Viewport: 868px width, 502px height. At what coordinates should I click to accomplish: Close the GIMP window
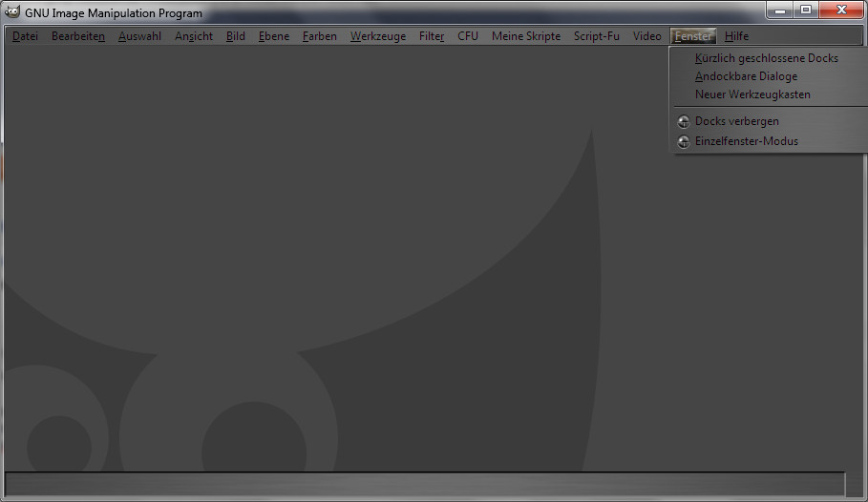click(x=841, y=10)
